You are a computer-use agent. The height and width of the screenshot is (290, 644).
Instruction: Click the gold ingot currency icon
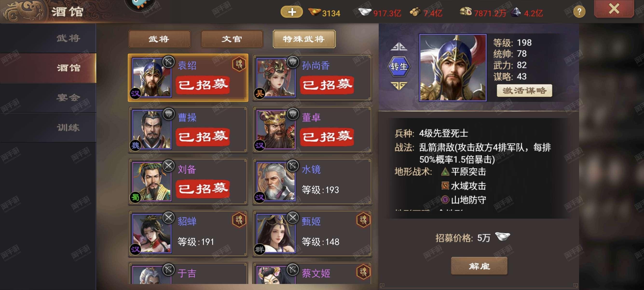click(314, 12)
